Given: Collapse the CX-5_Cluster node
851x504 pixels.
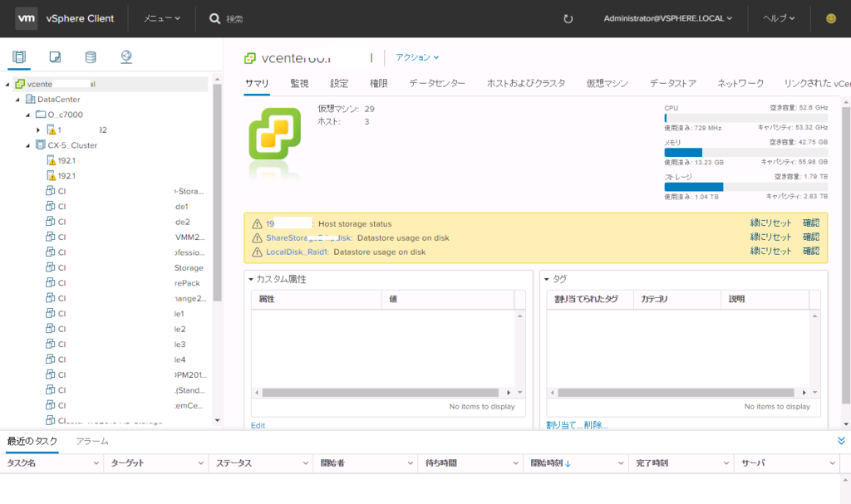Looking at the screenshot, I should click(27, 145).
